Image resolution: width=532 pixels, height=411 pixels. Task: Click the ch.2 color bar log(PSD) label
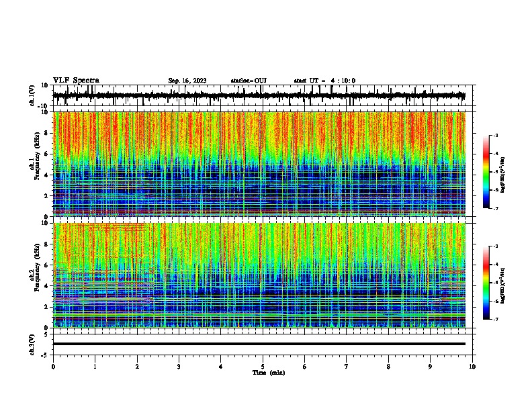point(503,285)
